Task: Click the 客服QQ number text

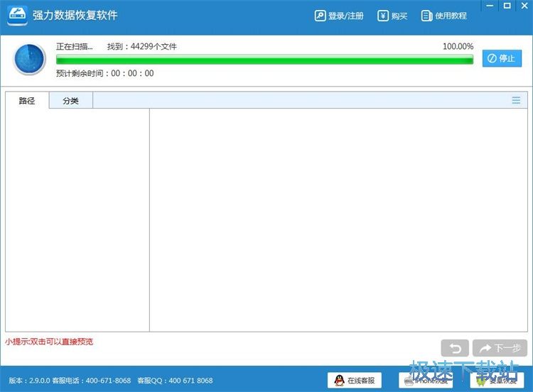Action: click(175, 381)
